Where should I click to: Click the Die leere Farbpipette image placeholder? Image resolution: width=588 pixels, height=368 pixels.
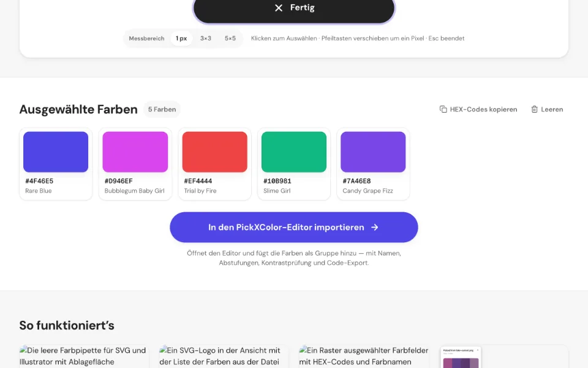[84, 356]
